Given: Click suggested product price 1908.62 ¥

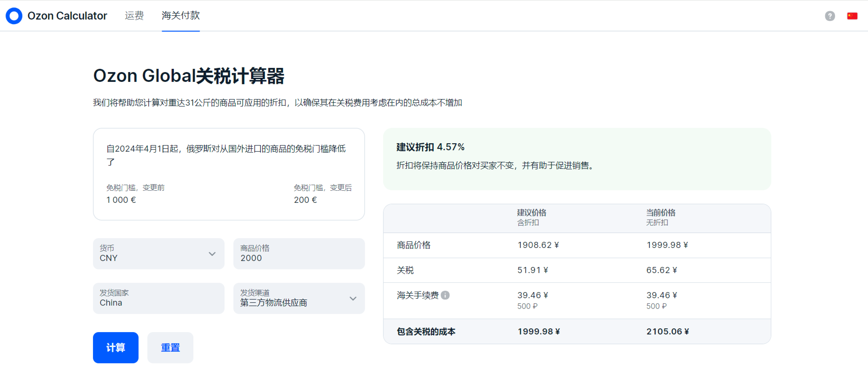Looking at the screenshot, I should (x=538, y=245).
